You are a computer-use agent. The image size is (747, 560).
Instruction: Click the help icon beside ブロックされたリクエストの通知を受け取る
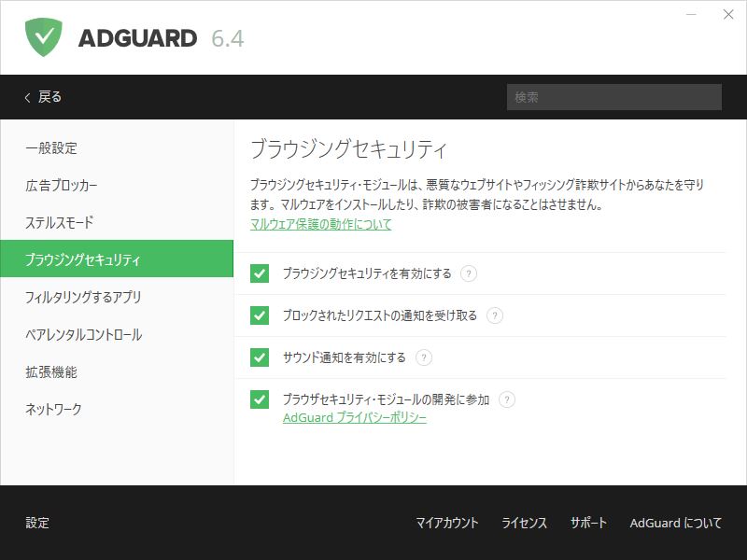point(495,315)
